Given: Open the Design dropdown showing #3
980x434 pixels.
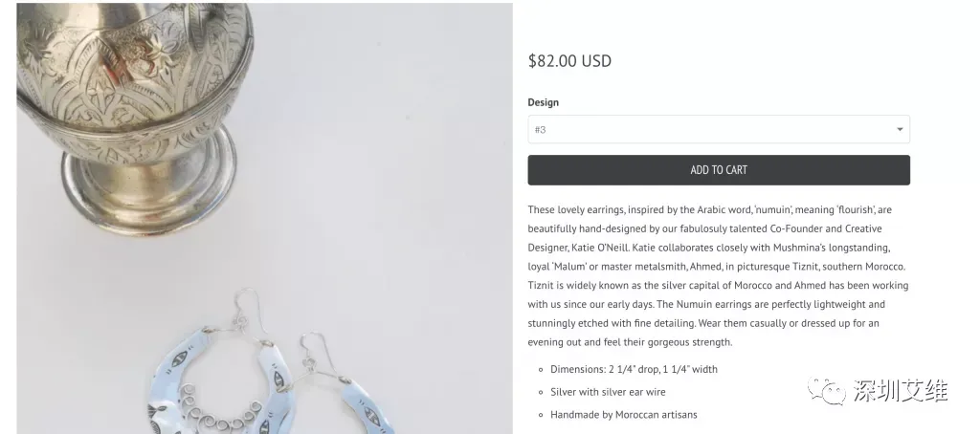Looking at the screenshot, I should click(x=718, y=129).
